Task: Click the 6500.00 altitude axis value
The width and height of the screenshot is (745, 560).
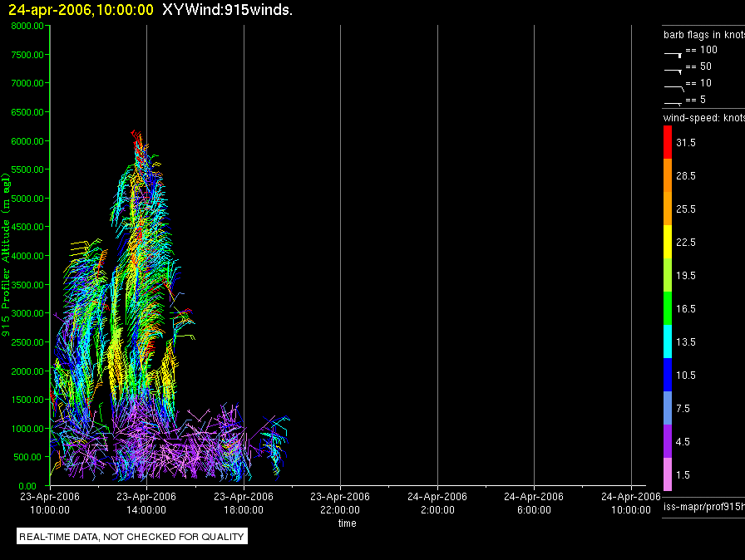Action: click(x=27, y=112)
